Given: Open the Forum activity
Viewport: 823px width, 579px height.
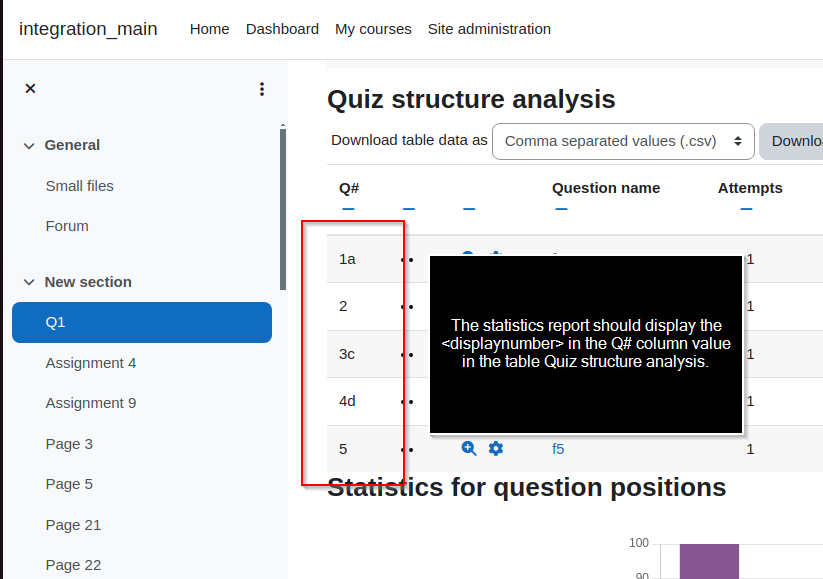Looking at the screenshot, I should [x=67, y=226].
